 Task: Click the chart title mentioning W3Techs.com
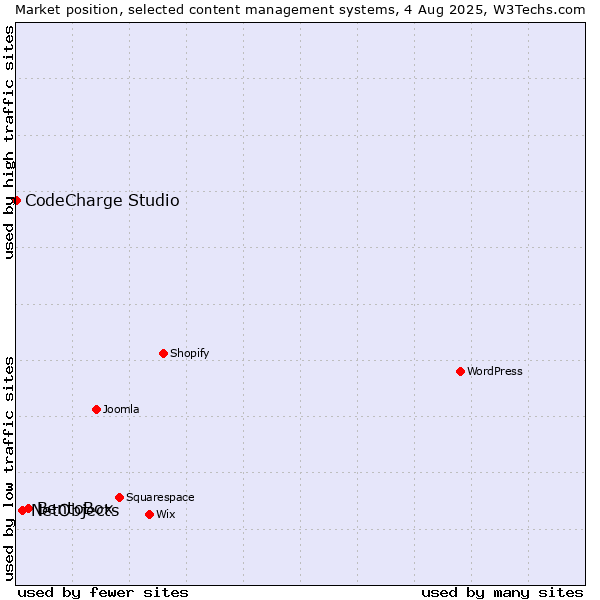pyautogui.click(x=300, y=10)
